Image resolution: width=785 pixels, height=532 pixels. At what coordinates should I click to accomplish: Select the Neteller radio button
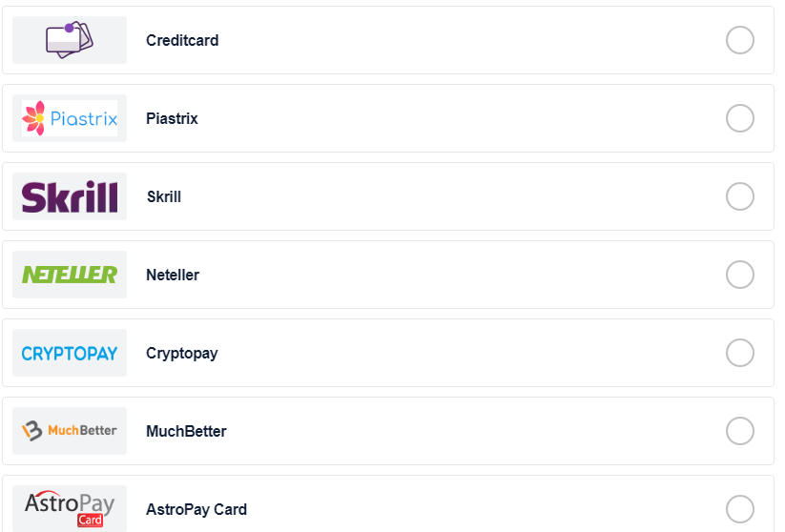740,275
